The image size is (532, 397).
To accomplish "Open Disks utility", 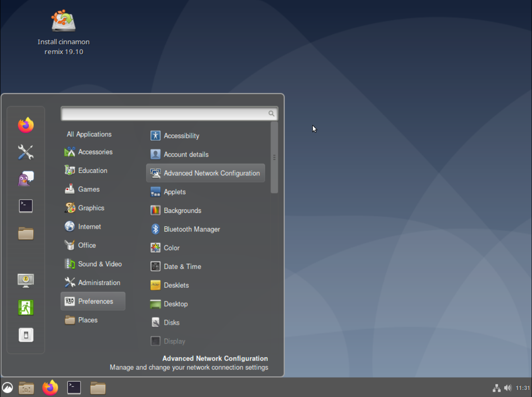I will pyautogui.click(x=206, y=323).
